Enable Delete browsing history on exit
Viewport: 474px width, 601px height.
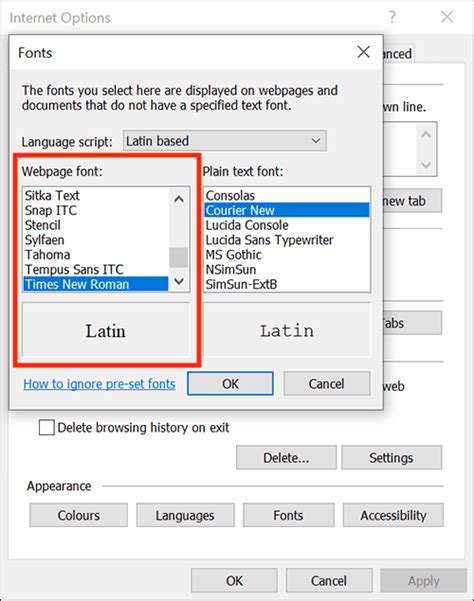pyautogui.click(x=46, y=427)
